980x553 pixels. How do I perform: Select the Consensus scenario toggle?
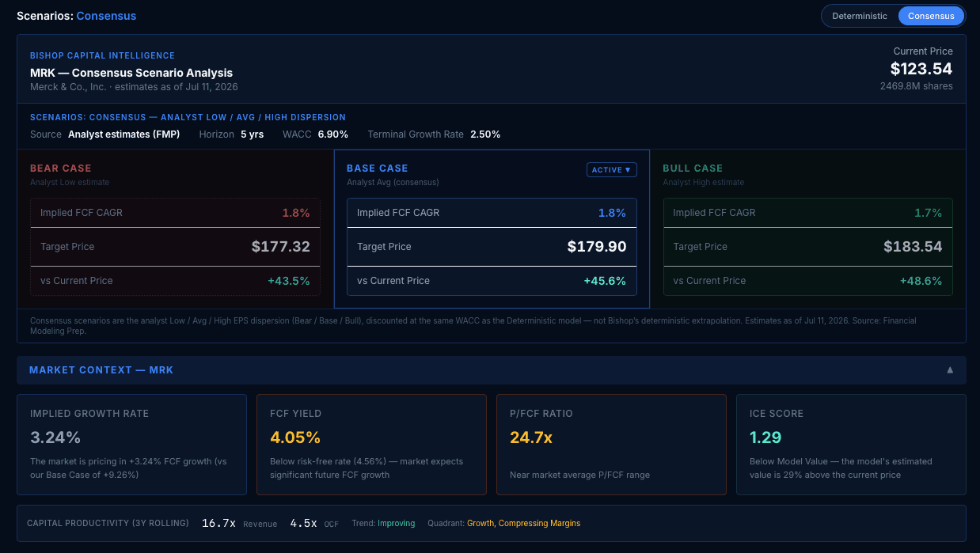[931, 16]
